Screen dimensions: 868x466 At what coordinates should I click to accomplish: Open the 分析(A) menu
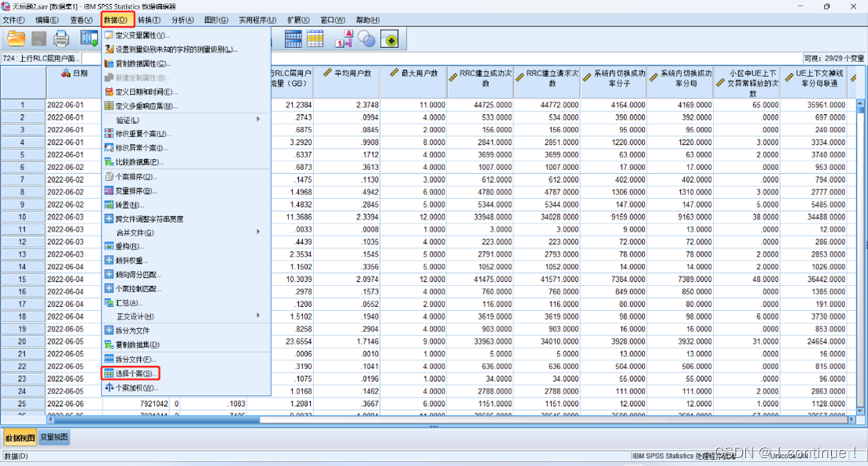click(x=182, y=20)
